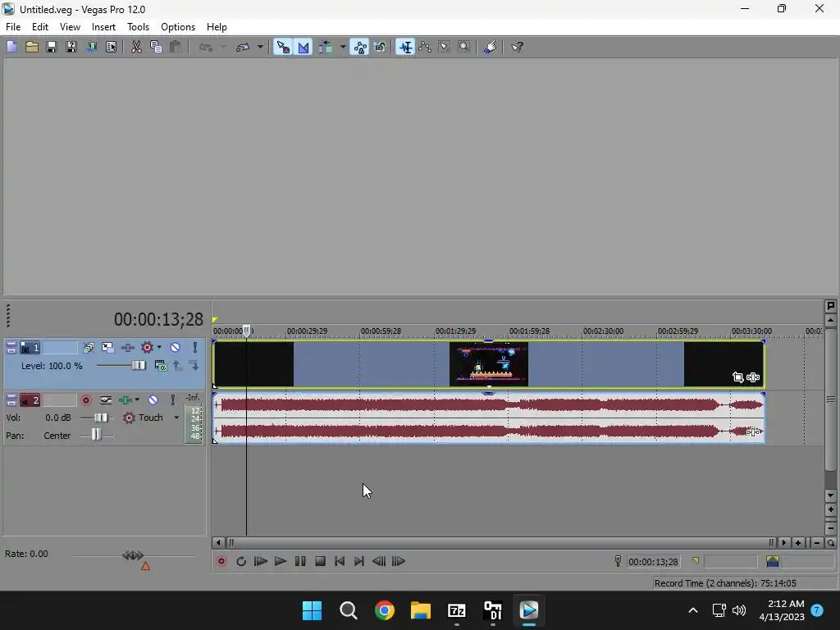Click Make Compositing Parent arrow
Viewport: 840px width, 630px height.
pyautogui.click(x=178, y=365)
